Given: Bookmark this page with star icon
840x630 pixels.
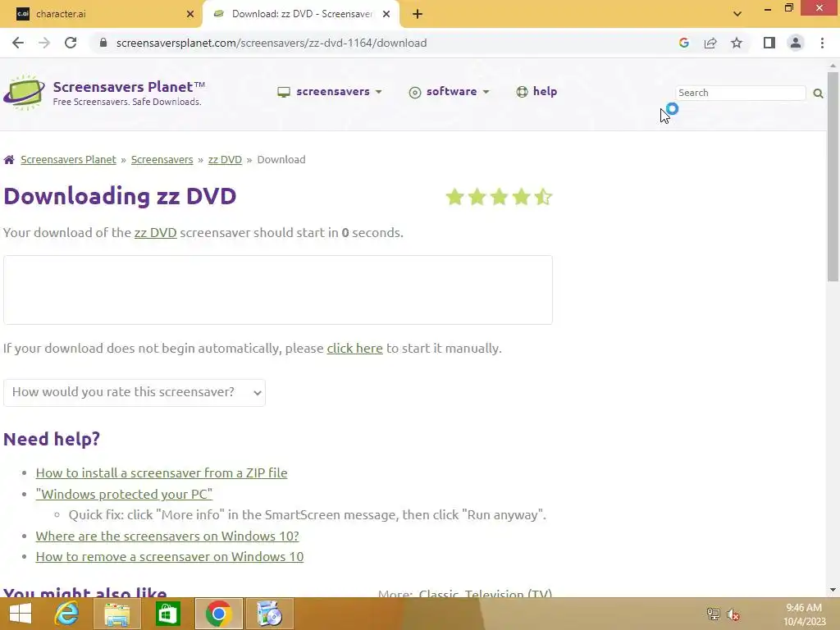Looking at the screenshot, I should [x=737, y=43].
